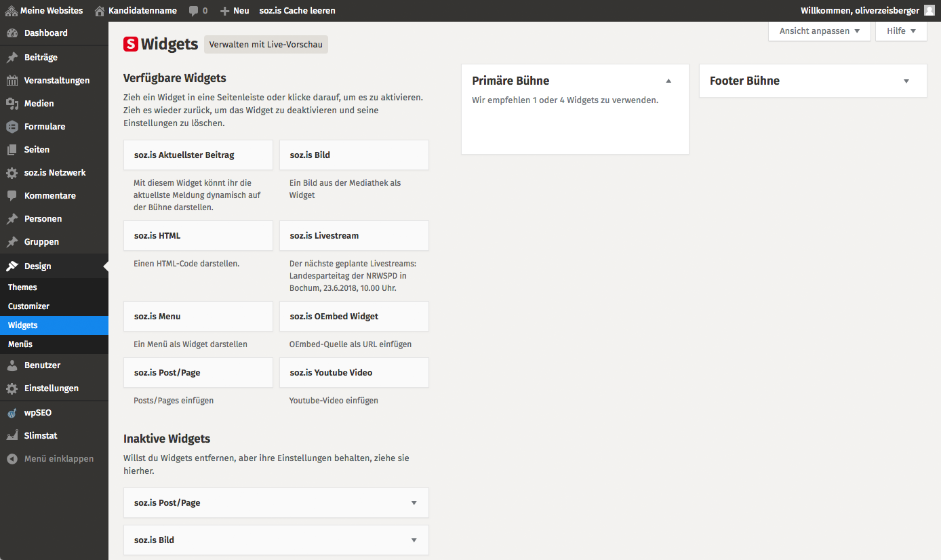Open the Customizer submenu item
941x560 pixels.
coord(54,306)
